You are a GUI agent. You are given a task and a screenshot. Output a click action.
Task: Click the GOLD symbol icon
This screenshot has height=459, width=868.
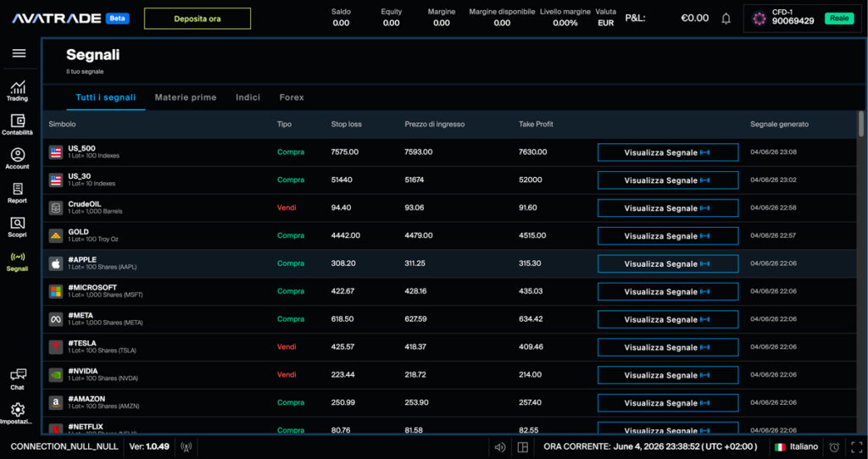point(55,235)
